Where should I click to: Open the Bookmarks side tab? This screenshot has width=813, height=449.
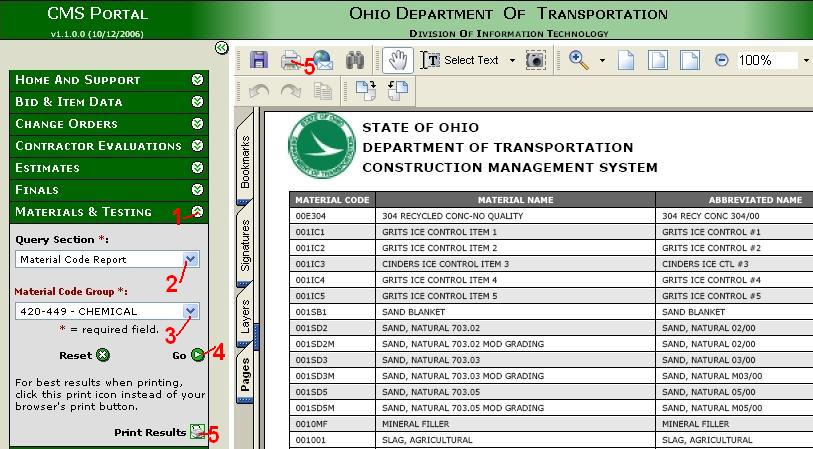[x=245, y=162]
